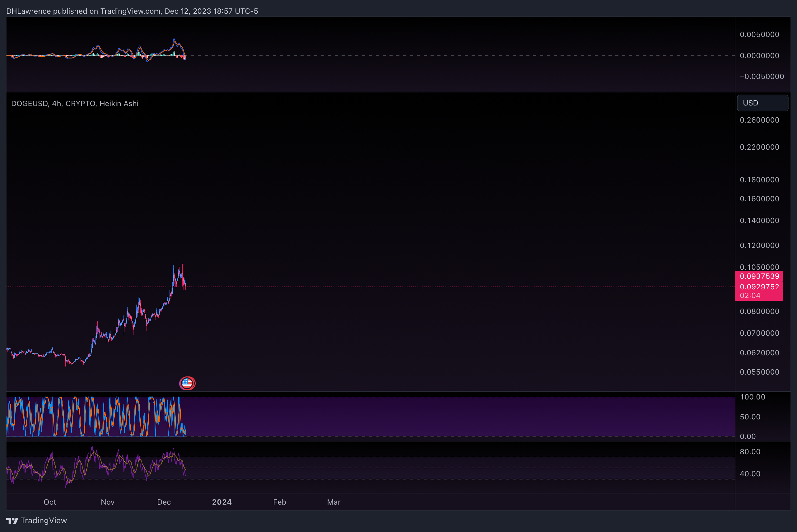Click the 0.1600000 price axis label
This screenshot has width=797, height=532.
click(759, 199)
